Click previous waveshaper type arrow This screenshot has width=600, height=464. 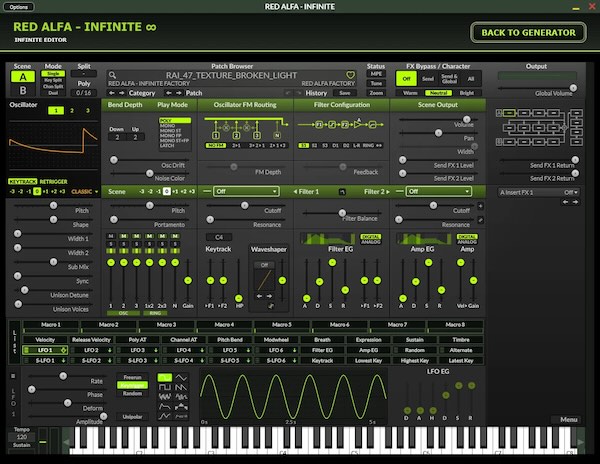click(x=259, y=296)
